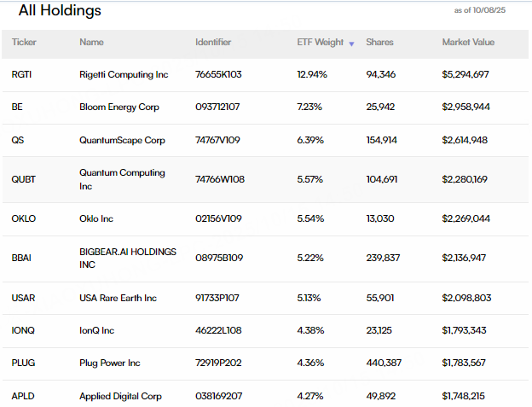Click the BBAI ticker symbol
The image size is (532, 407).
coord(21,258)
